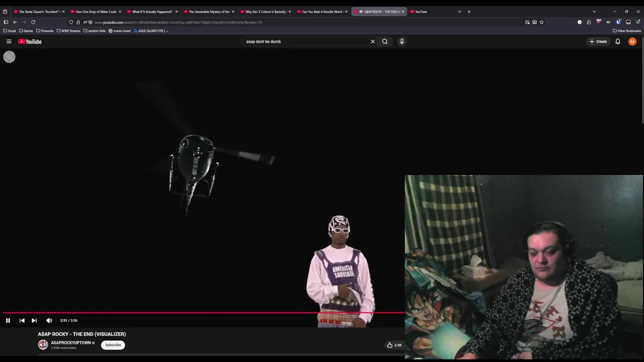View site security lock information
The image size is (644, 362).
78,22
